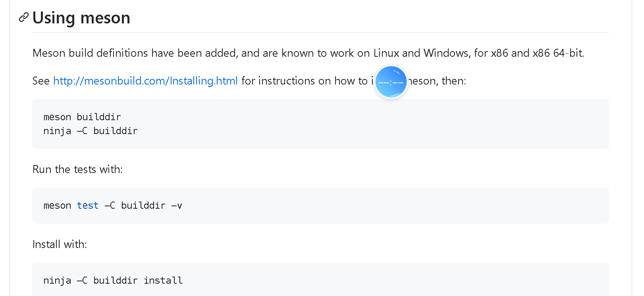This screenshot has height=296, width=644.
Task: Click the 'ninja -C builddir' line in first code block
Action: (91, 131)
